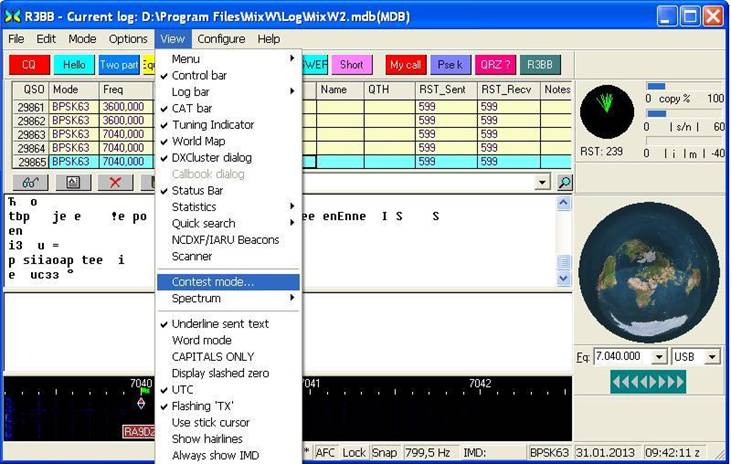Toggle Underline sent text option

pyautogui.click(x=220, y=324)
